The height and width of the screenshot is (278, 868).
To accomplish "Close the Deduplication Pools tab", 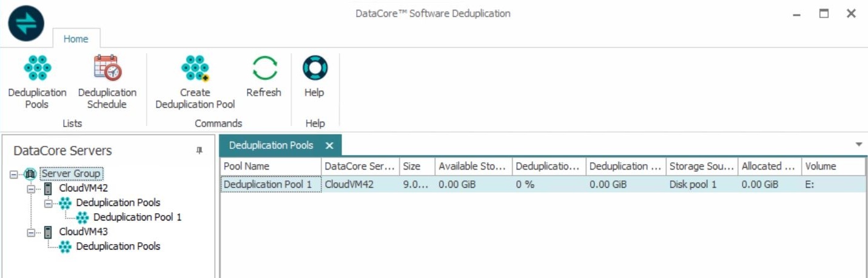I will tap(329, 145).
